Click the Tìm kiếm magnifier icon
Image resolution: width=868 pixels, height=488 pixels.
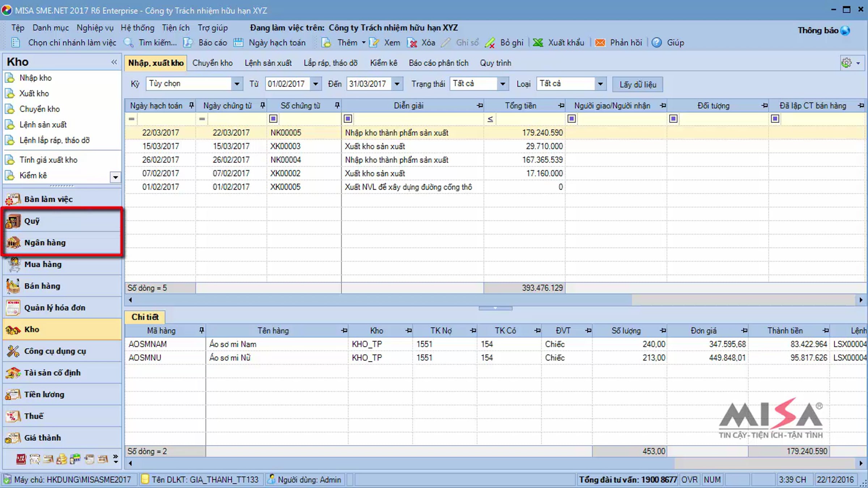tap(129, 43)
